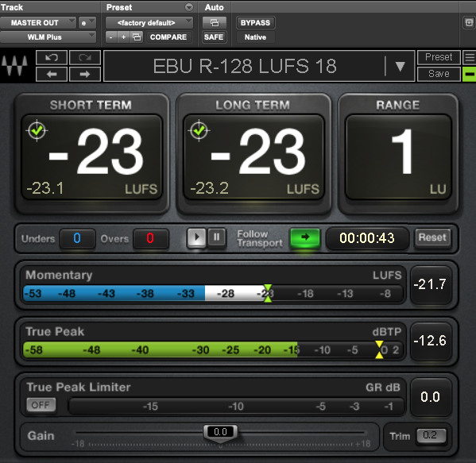
Task: Go to next preset with right arrow
Action: pos(85,74)
